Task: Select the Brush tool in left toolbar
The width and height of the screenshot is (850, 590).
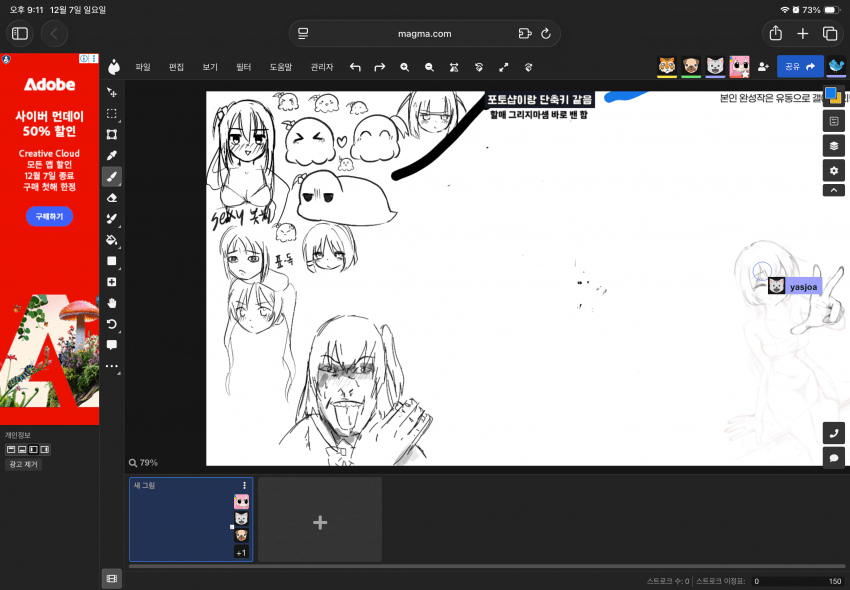Action: 112,177
